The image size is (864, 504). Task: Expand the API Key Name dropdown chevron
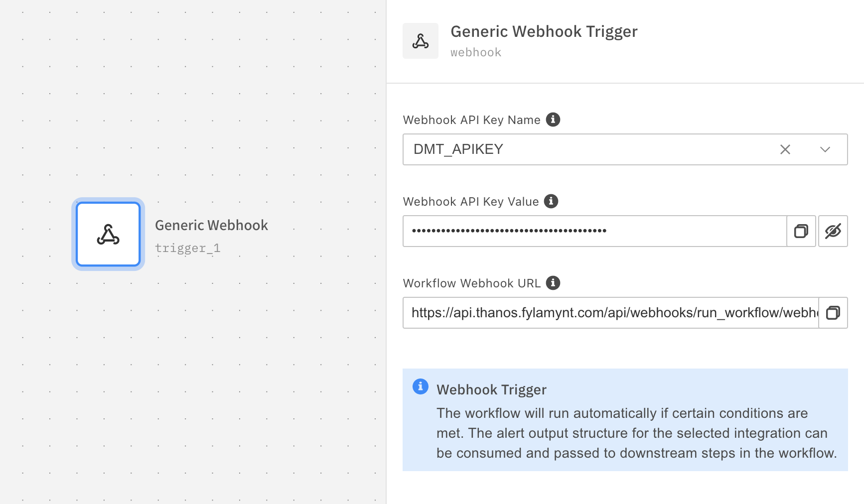coord(825,149)
